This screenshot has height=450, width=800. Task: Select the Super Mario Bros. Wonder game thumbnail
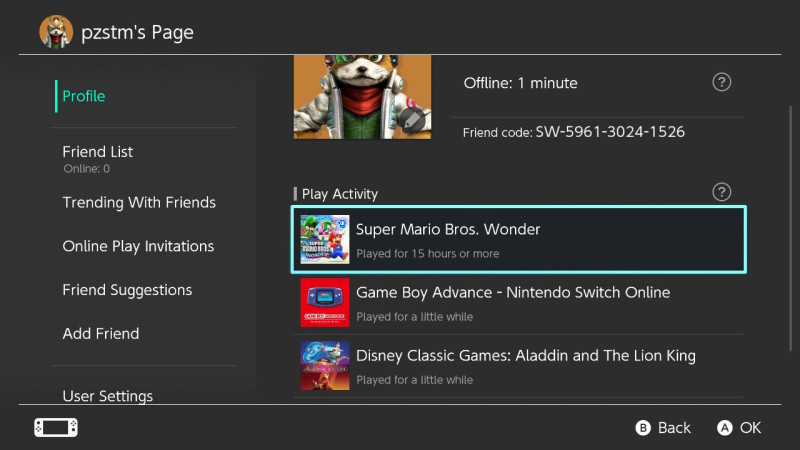pyautogui.click(x=325, y=239)
